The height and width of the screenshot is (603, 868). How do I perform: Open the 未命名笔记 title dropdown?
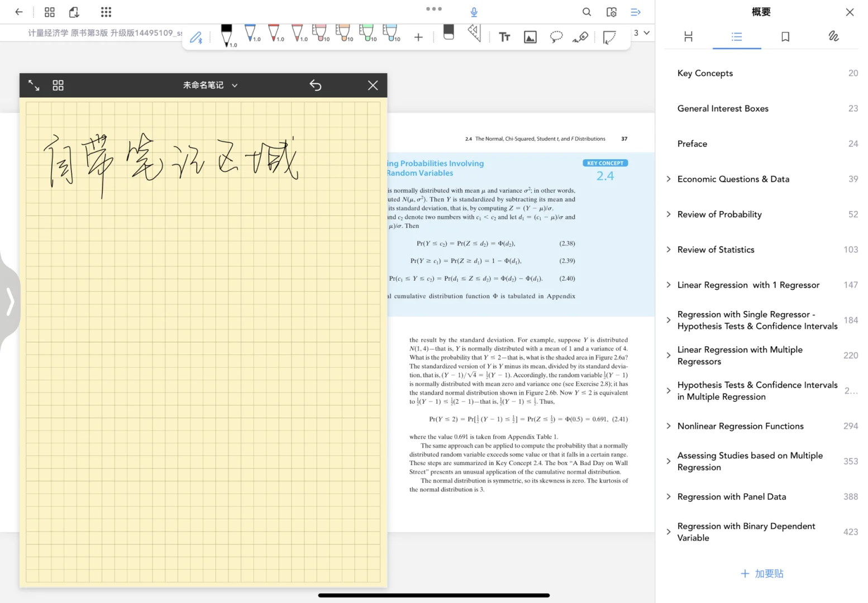(x=210, y=85)
